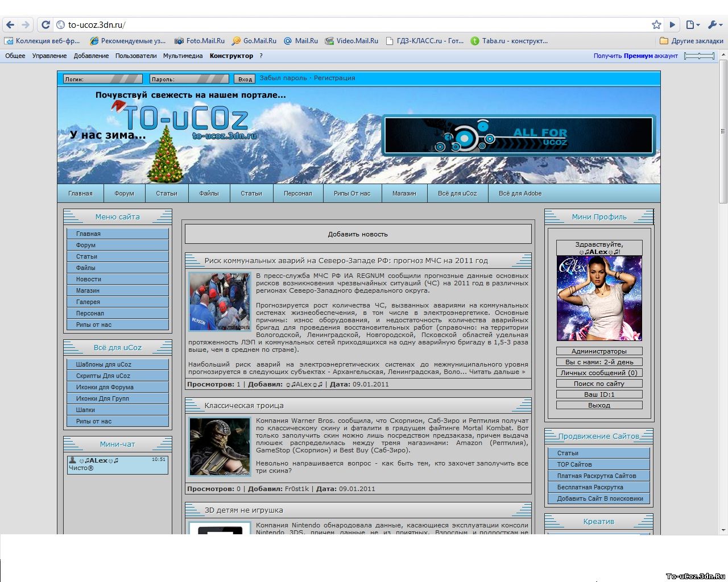Select Шапки sidebar item

(x=118, y=410)
